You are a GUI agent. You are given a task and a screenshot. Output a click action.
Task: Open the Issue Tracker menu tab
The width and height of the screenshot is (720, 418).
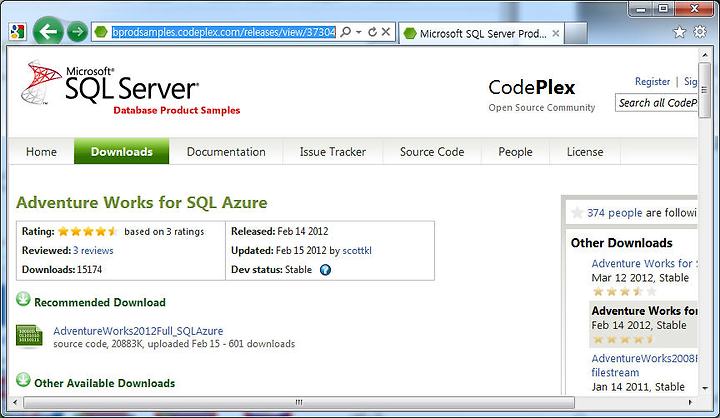(333, 152)
